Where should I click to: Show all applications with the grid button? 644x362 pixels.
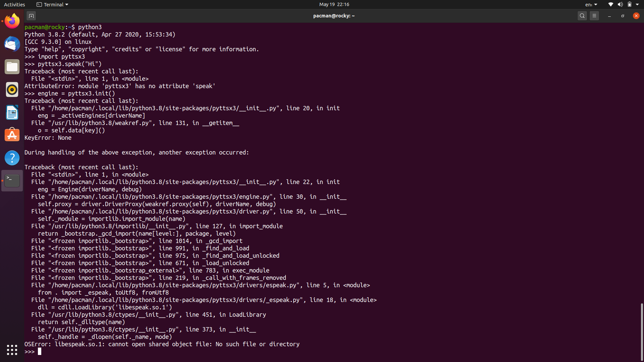[12, 350]
